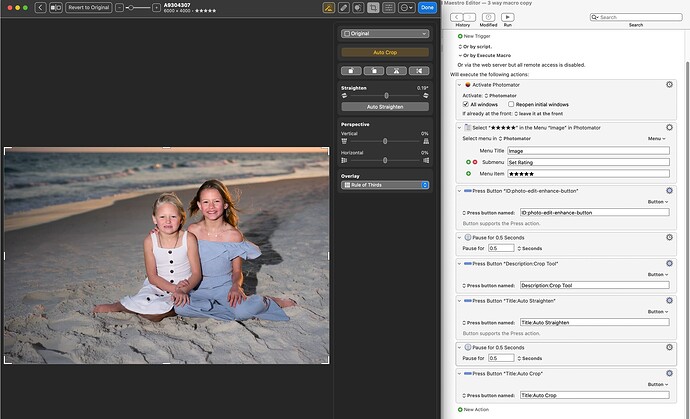
Task: Open the Activate Photomator application popup
Action: click(501, 96)
